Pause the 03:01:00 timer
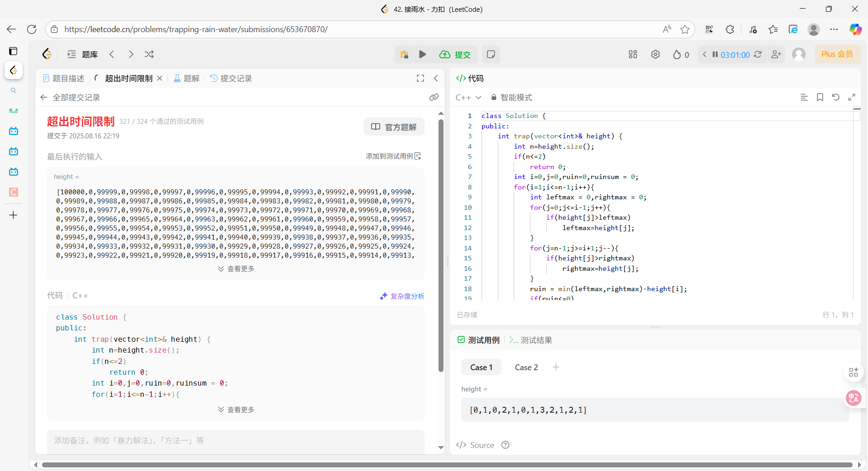The width and height of the screenshot is (868, 471). coord(715,54)
